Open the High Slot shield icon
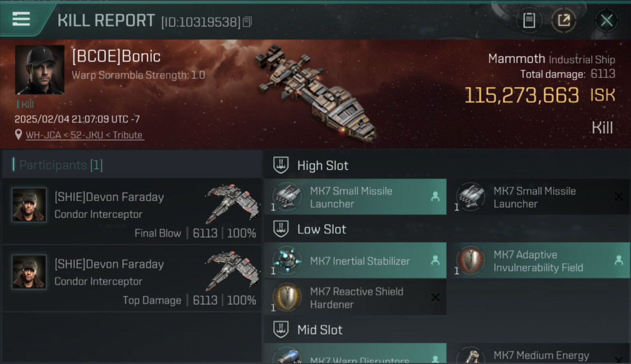This screenshot has width=631, height=364. pos(281,165)
